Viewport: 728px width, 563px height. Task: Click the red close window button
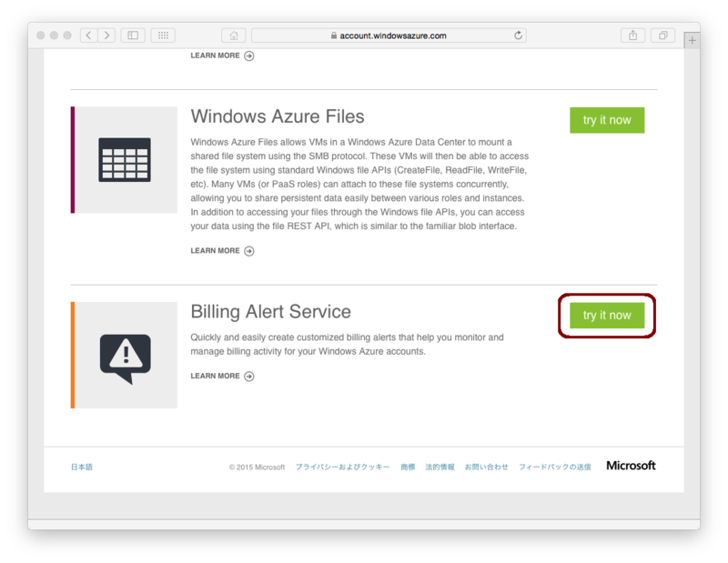[41, 35]
